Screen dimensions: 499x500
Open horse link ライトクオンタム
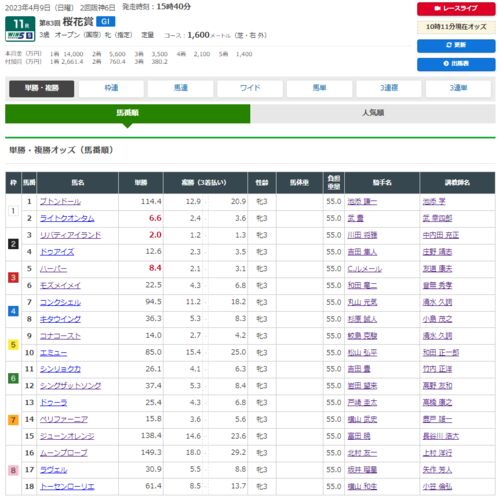(x=67, y=218)
